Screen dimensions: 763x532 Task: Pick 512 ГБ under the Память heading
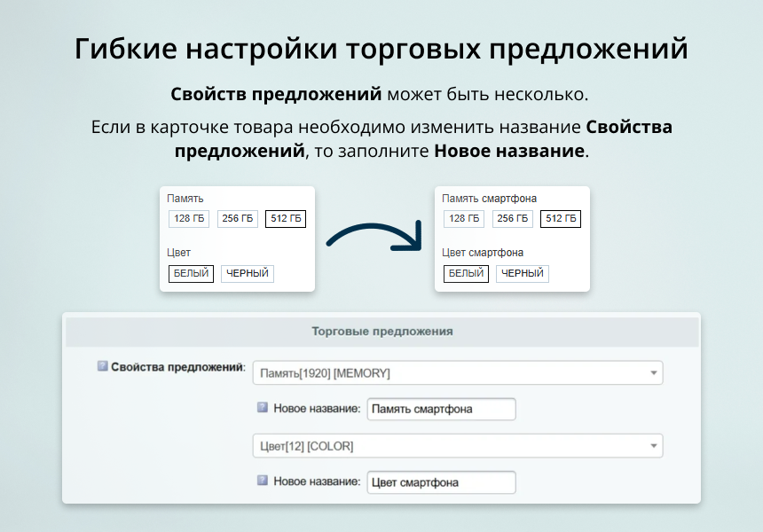point(286,219)
